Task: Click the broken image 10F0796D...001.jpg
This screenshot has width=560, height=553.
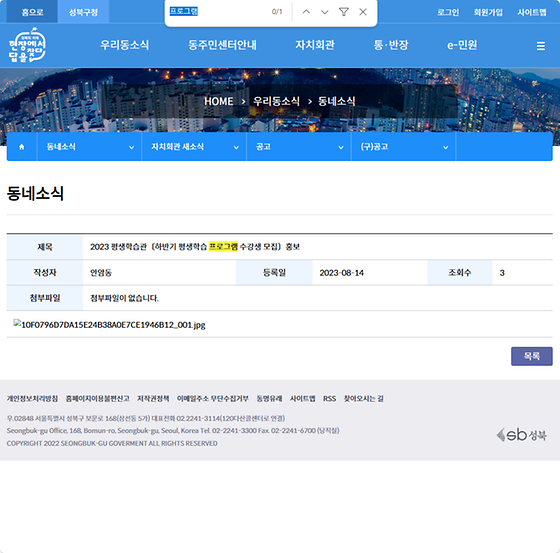Action: 109,324
